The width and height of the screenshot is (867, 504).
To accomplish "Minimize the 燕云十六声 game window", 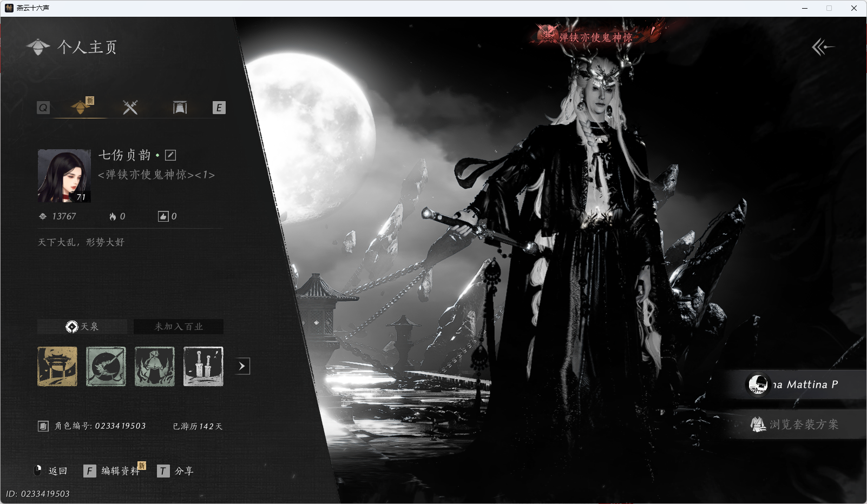I will pyautogui.click(x=805, y=8).
